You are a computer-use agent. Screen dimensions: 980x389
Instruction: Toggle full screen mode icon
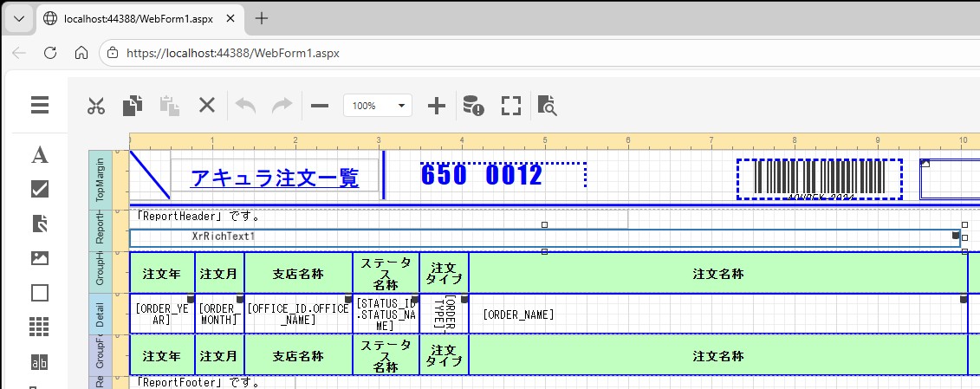[511, 106]
